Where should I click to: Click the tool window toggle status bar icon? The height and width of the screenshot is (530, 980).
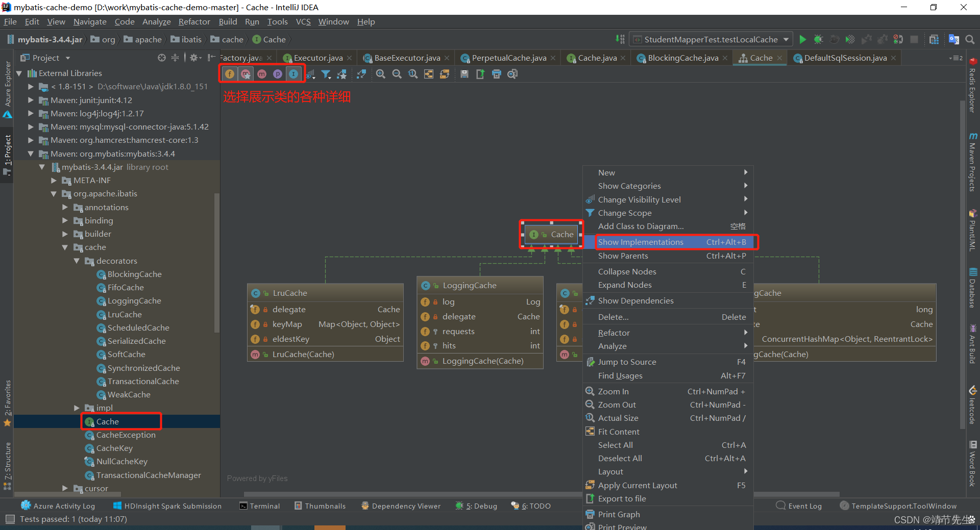pyautogui.click(x=10, y=519)
